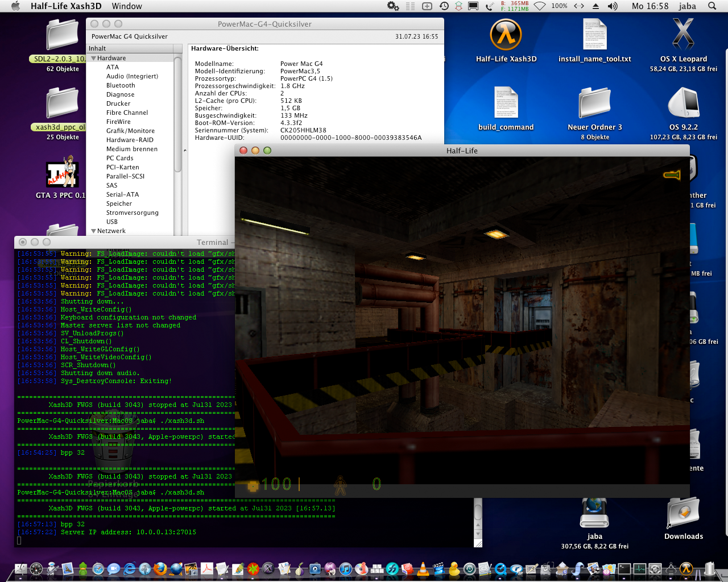The height and width of the screenshot is (582, 728).
Task: Open Terminal icon in the Dock
Action: [624, 569]
